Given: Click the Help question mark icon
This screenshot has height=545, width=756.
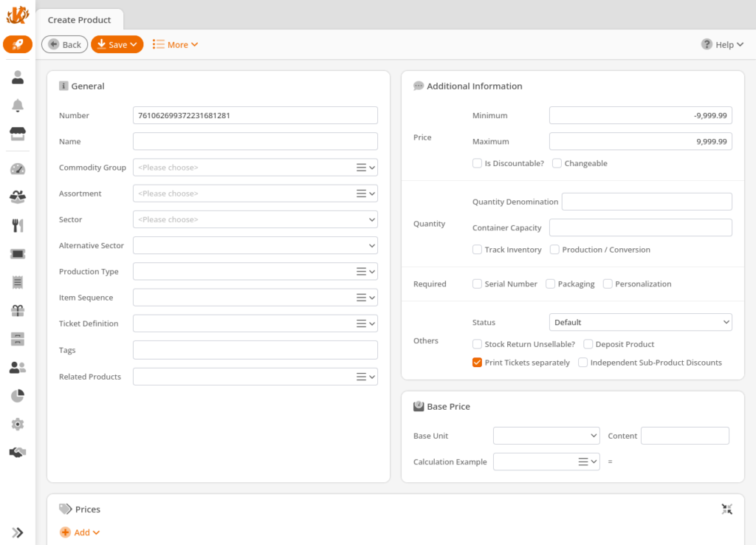Looking at the screenshot, I should coord(707,44).
